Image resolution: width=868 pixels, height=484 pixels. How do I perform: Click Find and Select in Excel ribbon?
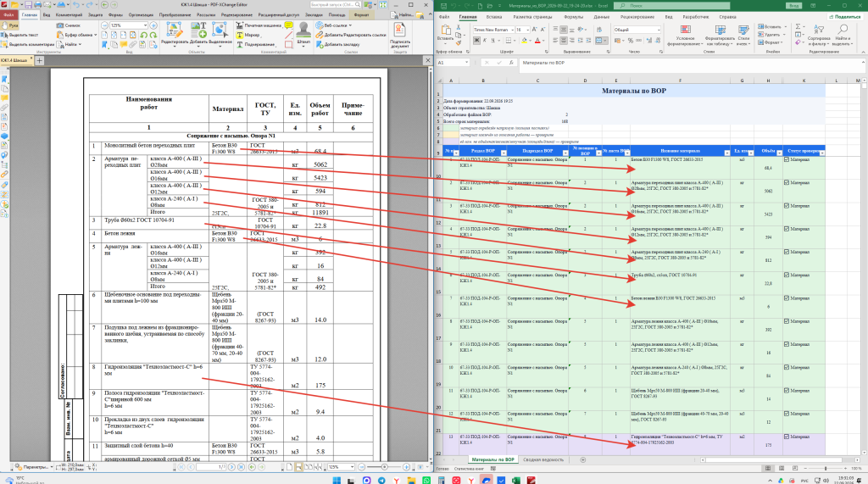842,35
